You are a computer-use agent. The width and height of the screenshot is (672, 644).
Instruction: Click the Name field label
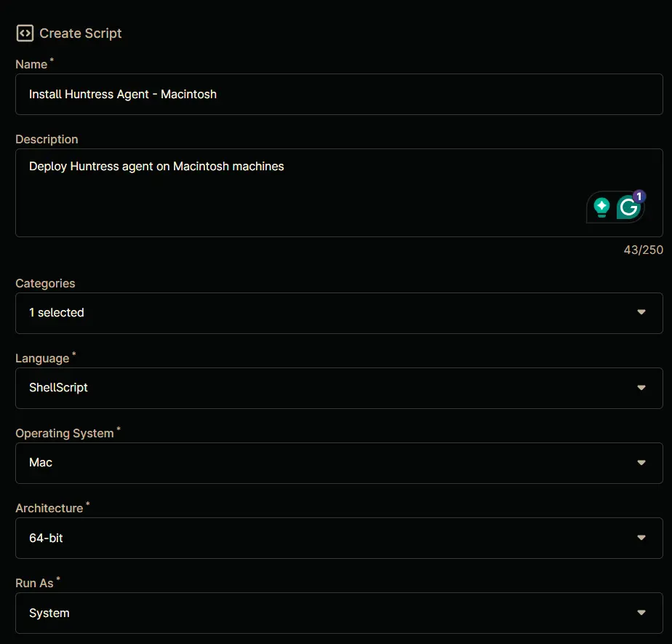(x=31, y=64)
